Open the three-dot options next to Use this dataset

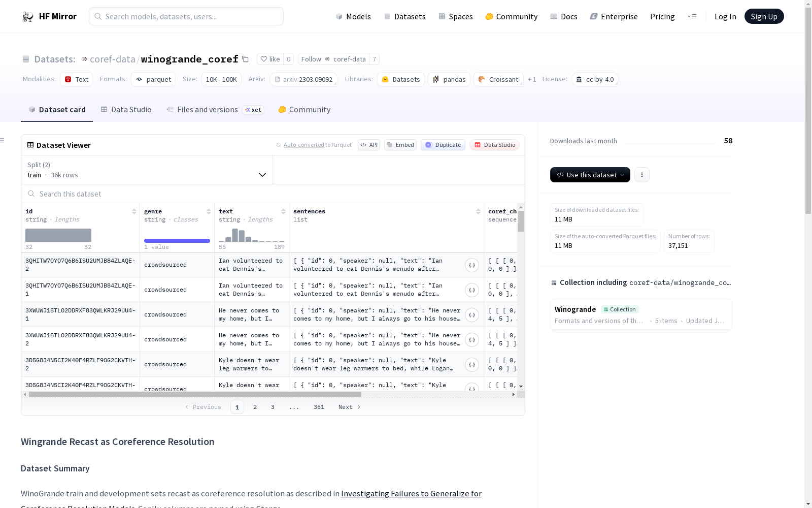(x=642, y=175)
